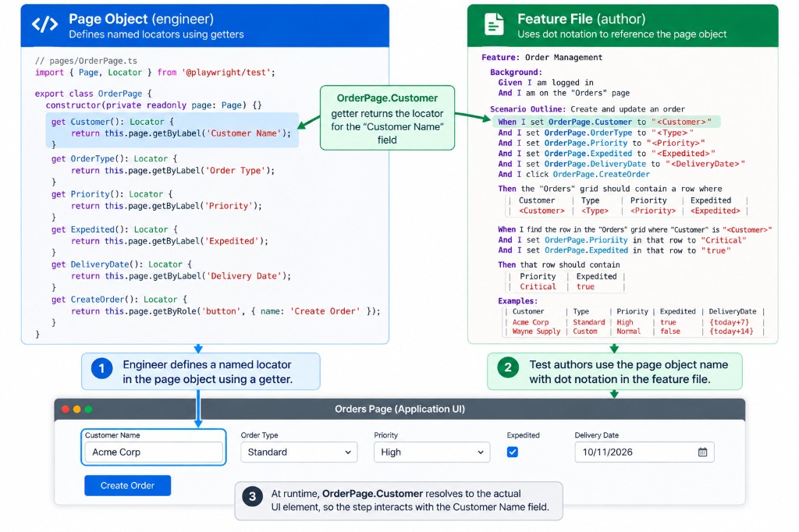The image size is (799, 532).
Task: Click the "get DeliveryDate(): Locator {" line
Action: point(121,264)
